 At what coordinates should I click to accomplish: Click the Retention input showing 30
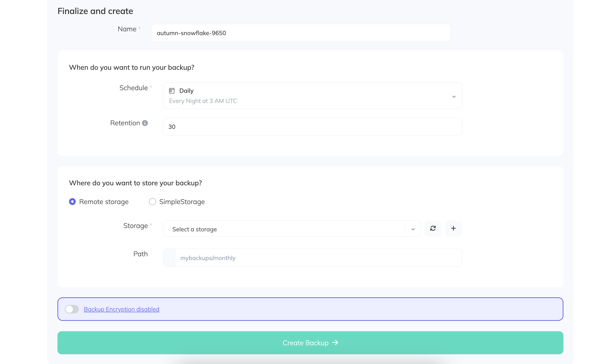coord(312,127)
